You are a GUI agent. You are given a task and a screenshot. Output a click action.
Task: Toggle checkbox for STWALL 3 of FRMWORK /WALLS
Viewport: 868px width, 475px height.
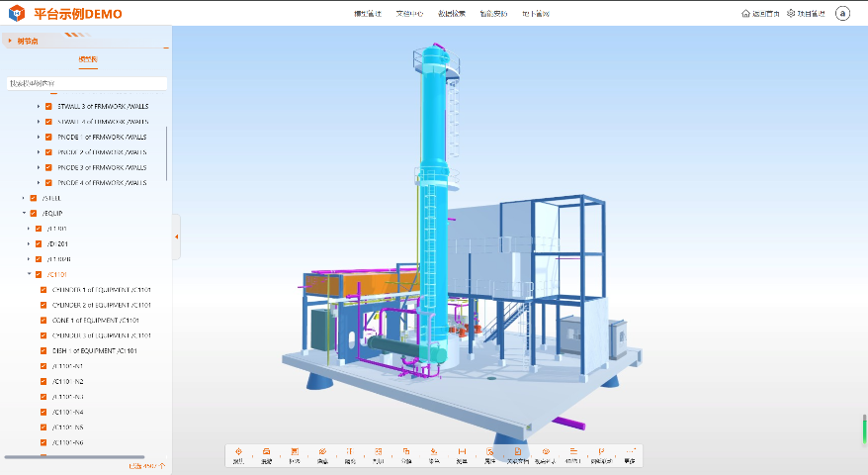click(48, 106)
